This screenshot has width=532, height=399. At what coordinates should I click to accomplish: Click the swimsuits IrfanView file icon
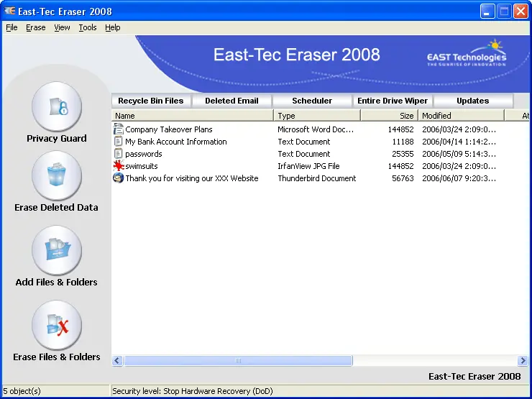tap(119, 166)
